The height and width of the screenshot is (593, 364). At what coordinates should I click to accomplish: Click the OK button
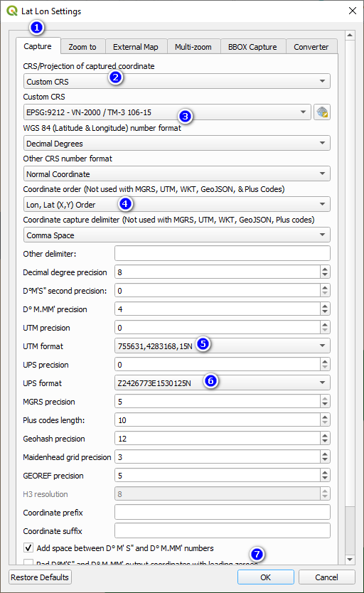265,577
